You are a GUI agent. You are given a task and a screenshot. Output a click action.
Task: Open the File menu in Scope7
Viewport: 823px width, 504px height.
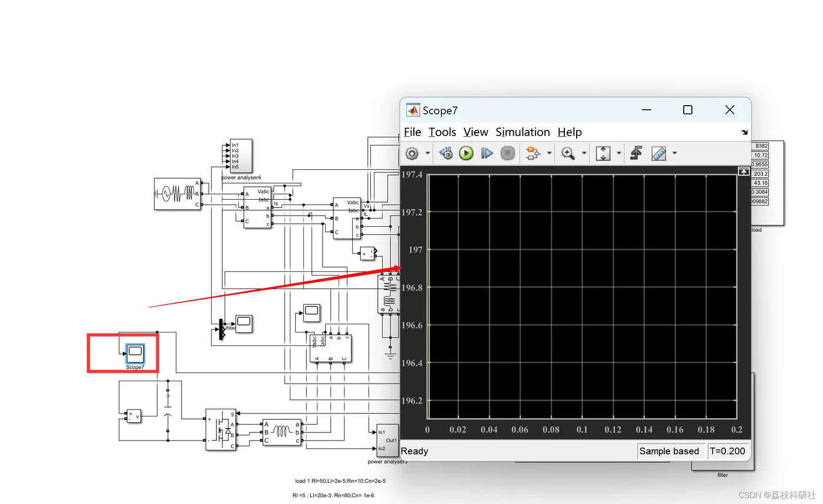tap(412, 132)
